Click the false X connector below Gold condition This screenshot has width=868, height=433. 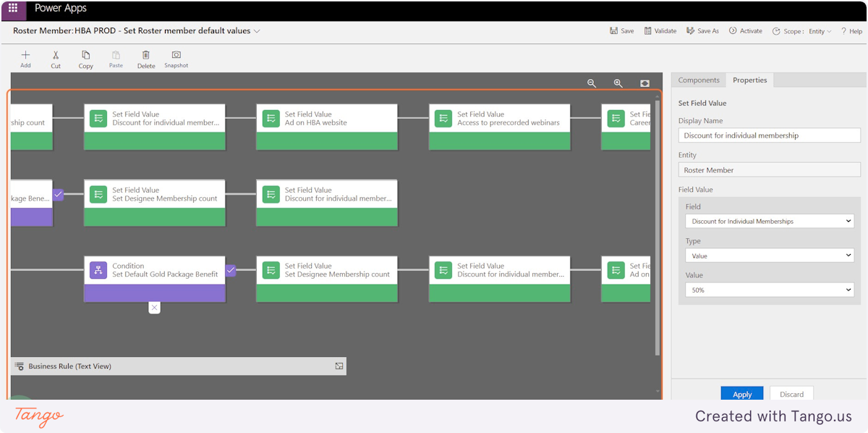pos(154,308)
